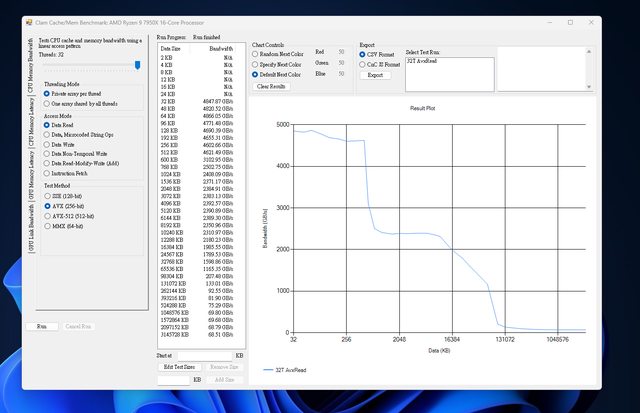Choose One array shared by all threads
Screen dimensions: 640x413
coord(46,102)
